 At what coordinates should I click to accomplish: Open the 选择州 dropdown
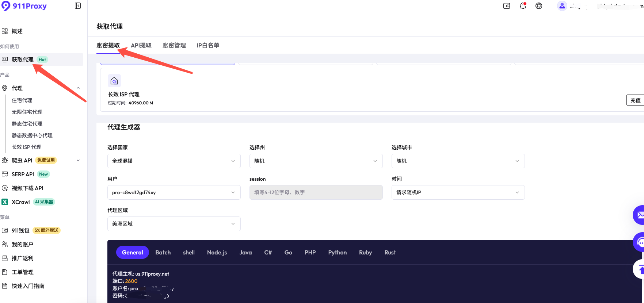316,161
